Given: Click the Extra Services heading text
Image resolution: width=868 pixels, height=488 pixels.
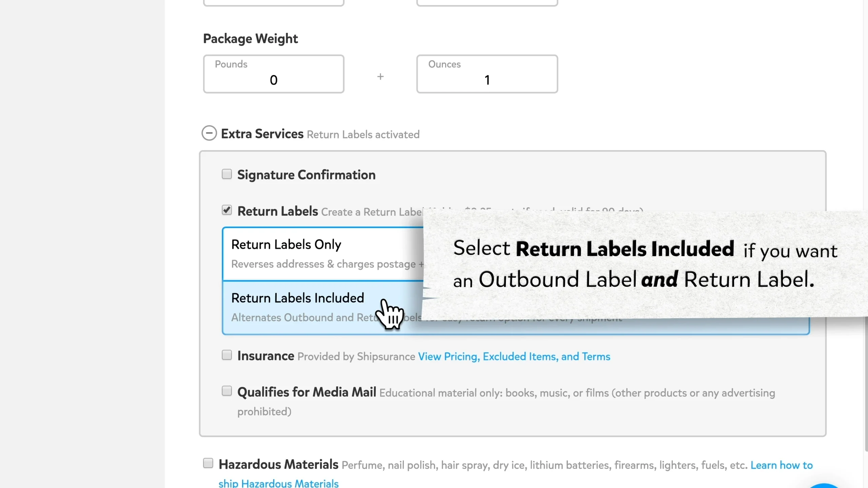Looking at the screenshot, I should tap(262, 134).
